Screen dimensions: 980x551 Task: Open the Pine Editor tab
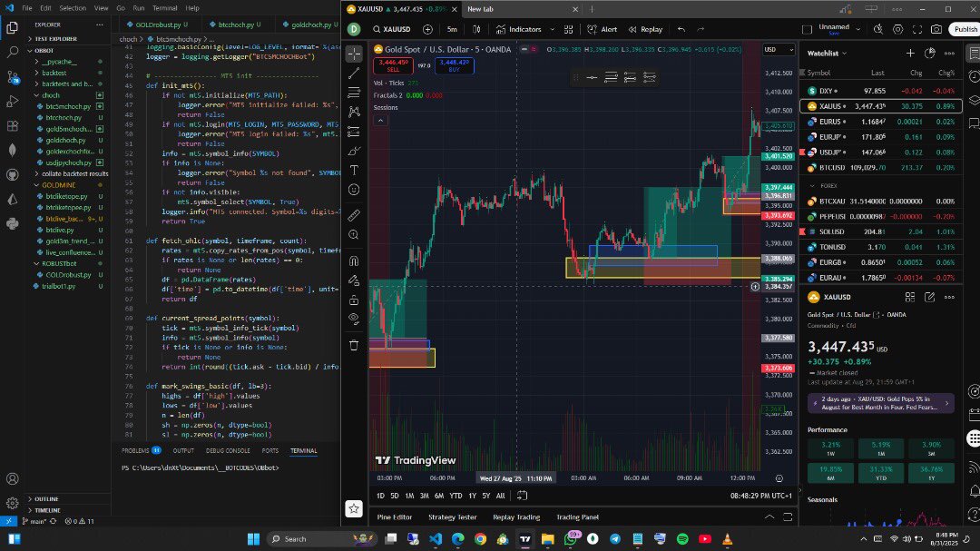tap(395, 517)
